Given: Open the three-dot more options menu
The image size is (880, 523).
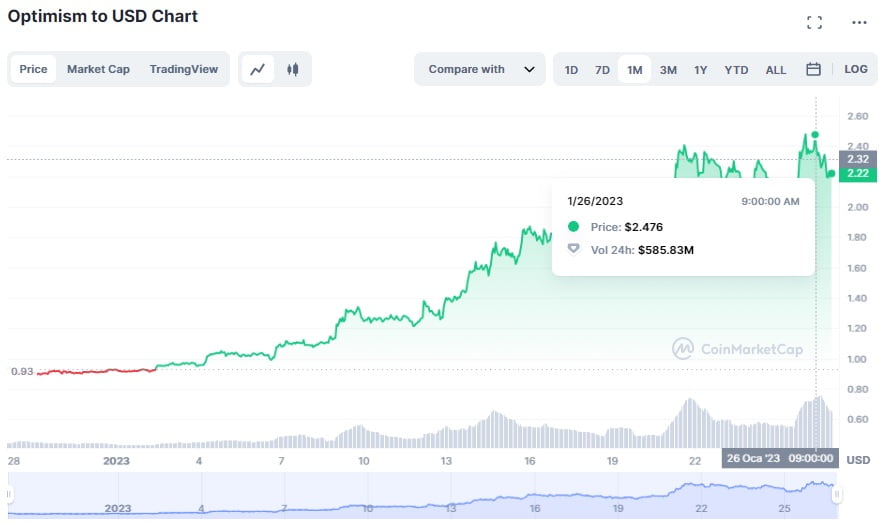Looking at the screenshot, I should [x=859, y=22].
